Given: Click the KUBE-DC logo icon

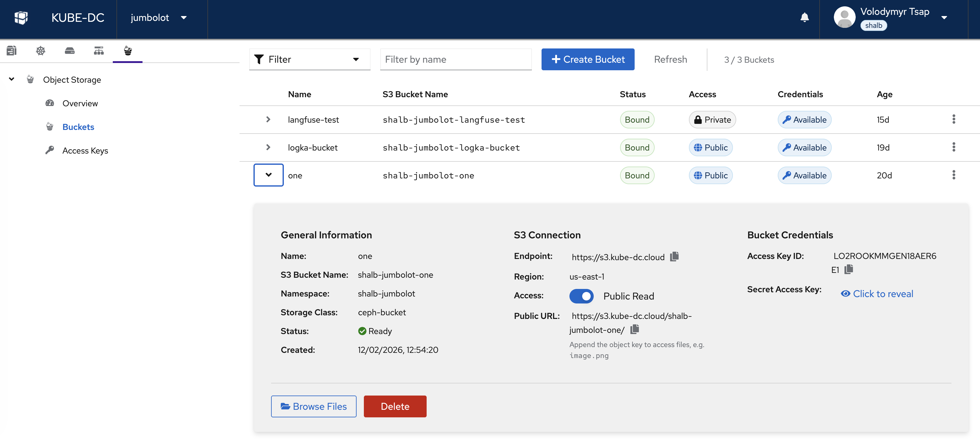Looking at the screenshot, I should [x=21, y=18].
